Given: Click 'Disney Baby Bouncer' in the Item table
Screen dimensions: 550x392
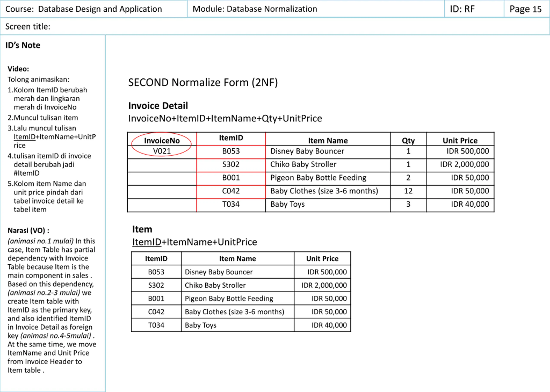Looking at the screenshot, I should (x=219, y=272).
